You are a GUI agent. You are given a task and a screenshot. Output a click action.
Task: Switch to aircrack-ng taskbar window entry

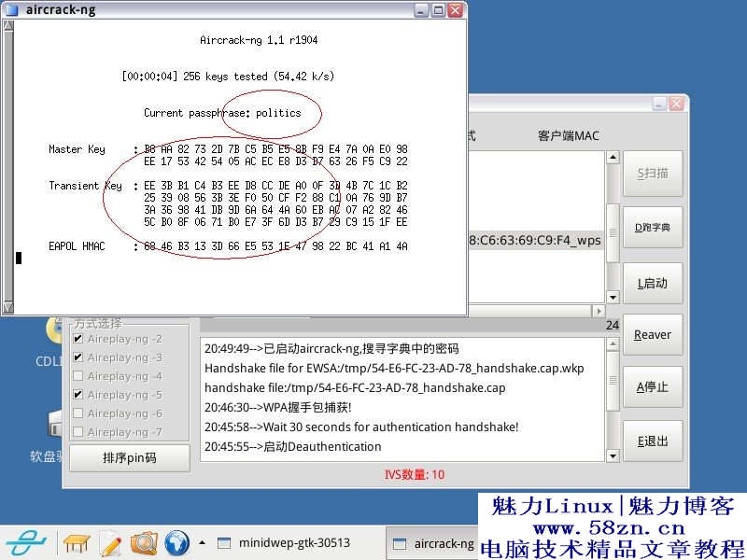(x=432, y=543)
